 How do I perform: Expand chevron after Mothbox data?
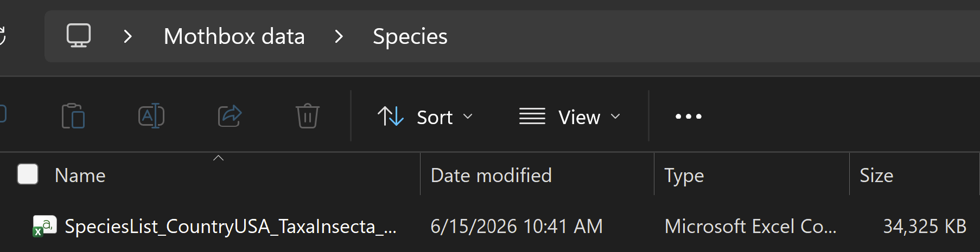coord(339,36)
